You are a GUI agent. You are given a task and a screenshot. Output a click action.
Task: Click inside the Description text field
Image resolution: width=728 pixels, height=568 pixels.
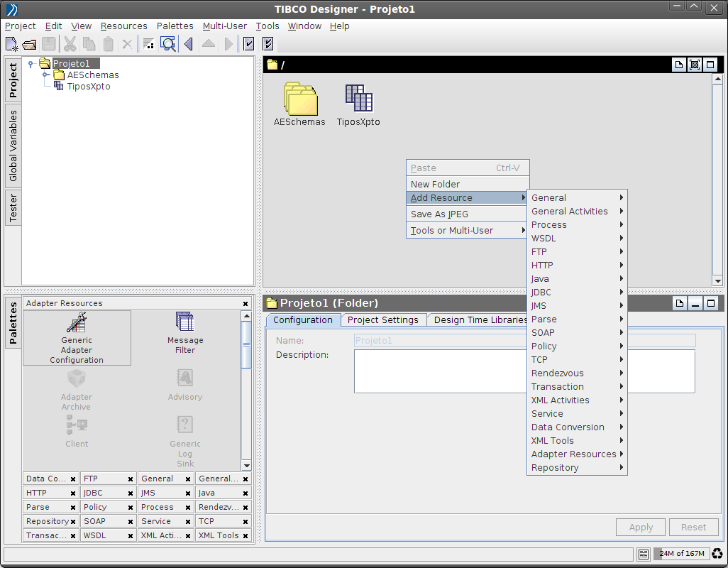coord(524,371)
